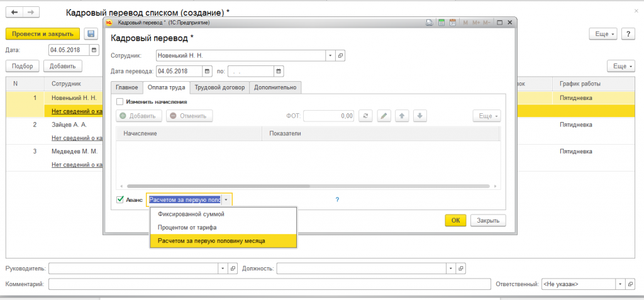644x300 pixels.
Task: Click the save diskette icon
Action: click(x=91, y=34)
